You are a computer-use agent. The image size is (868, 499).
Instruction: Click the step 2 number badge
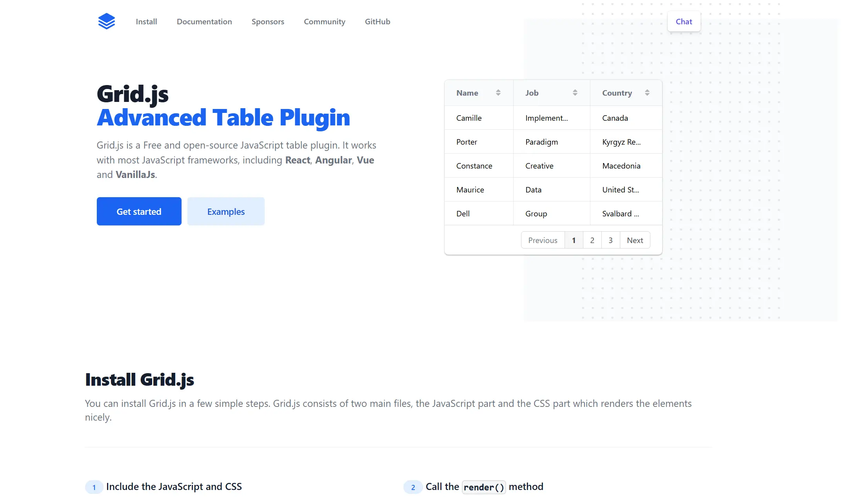[x=413, y=487]
